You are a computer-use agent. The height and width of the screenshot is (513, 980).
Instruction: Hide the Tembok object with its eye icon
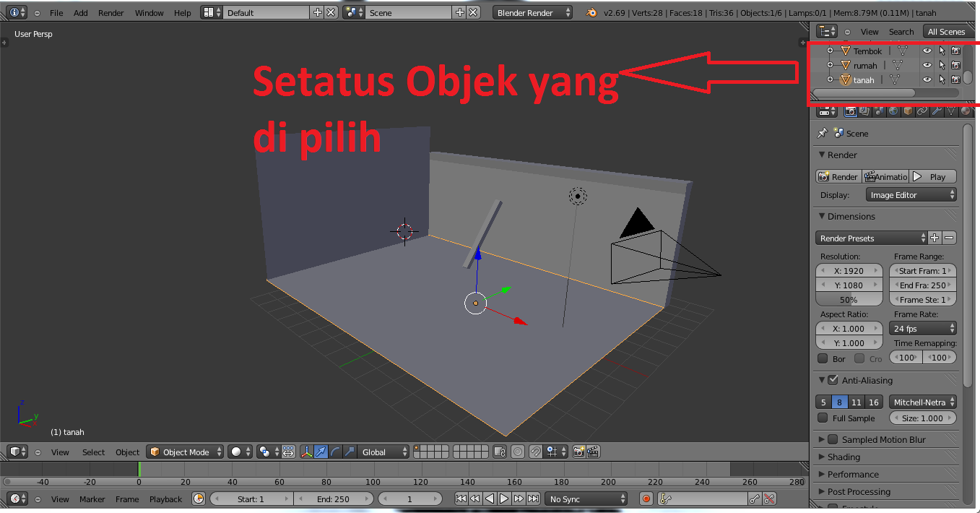[x=927, y=51]
